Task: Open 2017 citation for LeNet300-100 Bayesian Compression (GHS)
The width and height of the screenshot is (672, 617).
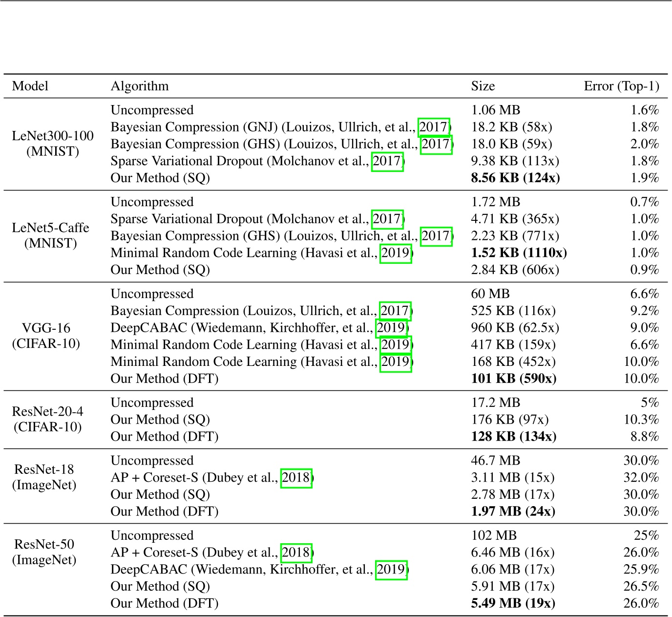Action: point(436,145)
